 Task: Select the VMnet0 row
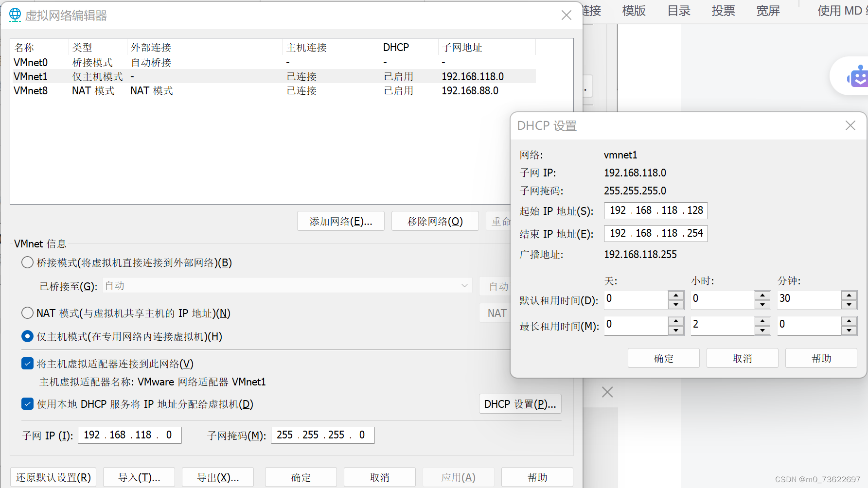tap(273, 62)
